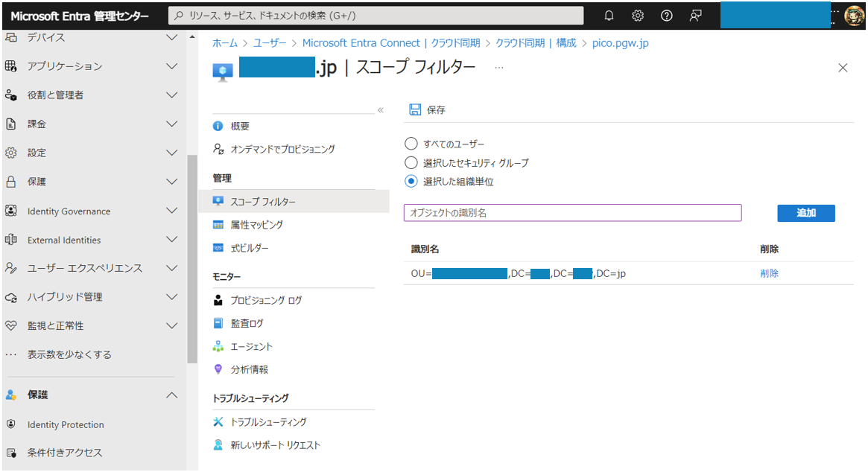Open Microsoft Entra Connect | クラウド同期 breadcrumb
Image resolution: width=868 pixels, height=475 pixels.
pyautogui.click(x=391, y=43)
